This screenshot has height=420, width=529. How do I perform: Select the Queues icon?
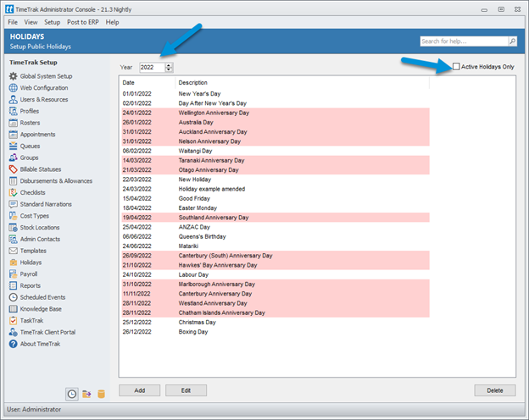pyautogui.click(x=13, y=146)
